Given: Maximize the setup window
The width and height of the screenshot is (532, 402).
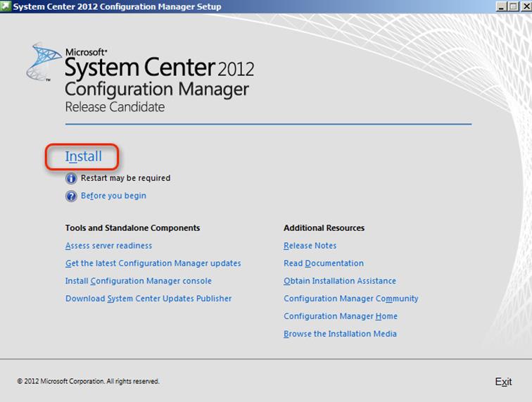Looking at the screenshot, I should [x=513, y=6].
